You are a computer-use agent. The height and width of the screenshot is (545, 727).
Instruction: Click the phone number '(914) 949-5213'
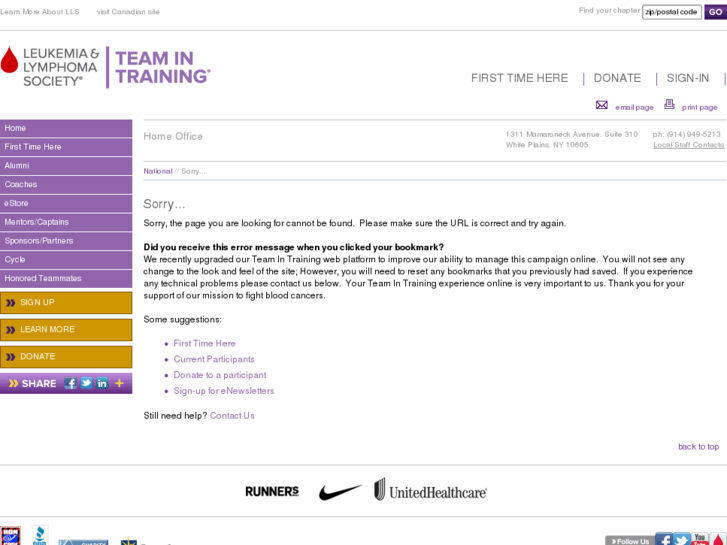693,135
